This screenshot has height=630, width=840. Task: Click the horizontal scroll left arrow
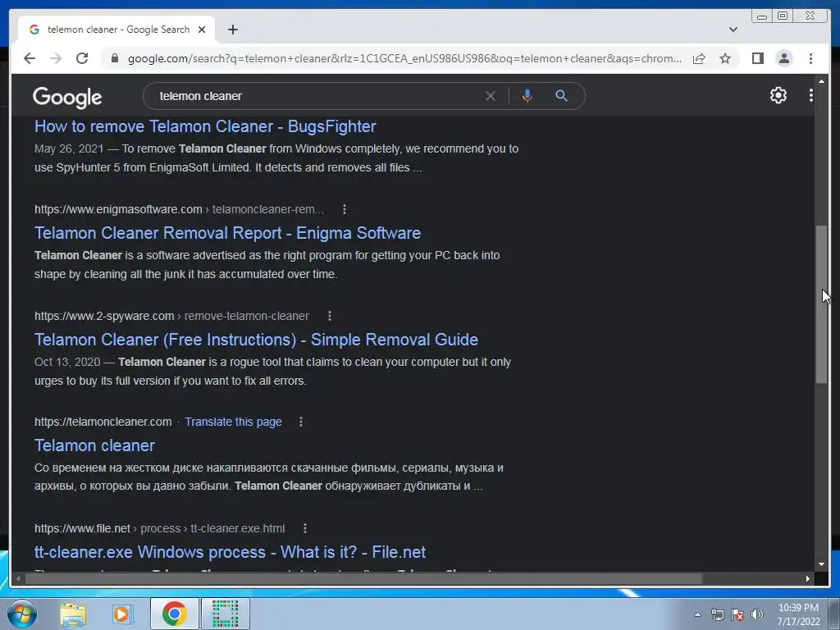click(x=18, y=578)
